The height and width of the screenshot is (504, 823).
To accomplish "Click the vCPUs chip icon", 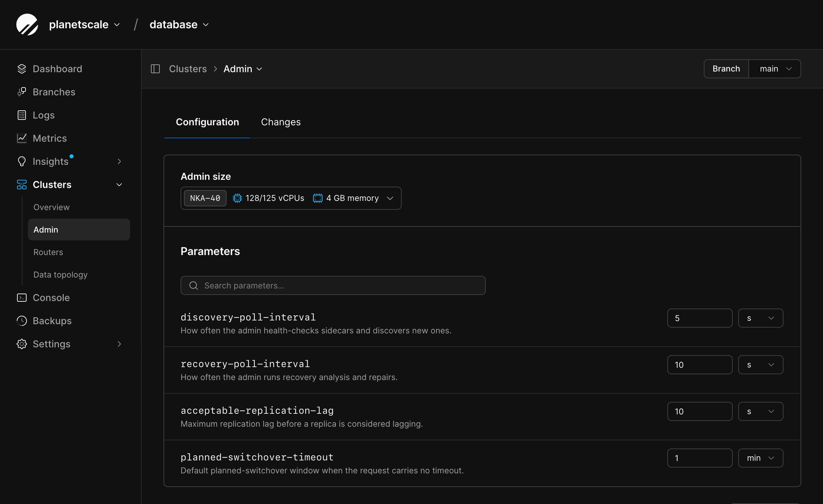I will click(x=237, y=198).
